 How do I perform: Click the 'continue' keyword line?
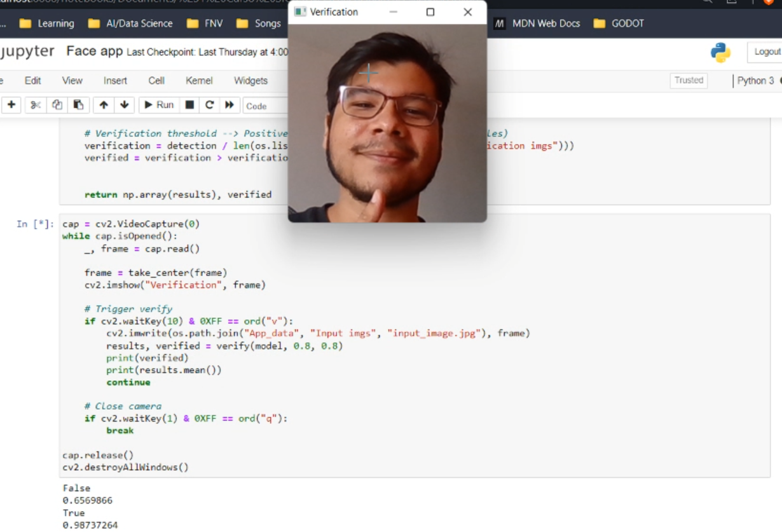128,383
